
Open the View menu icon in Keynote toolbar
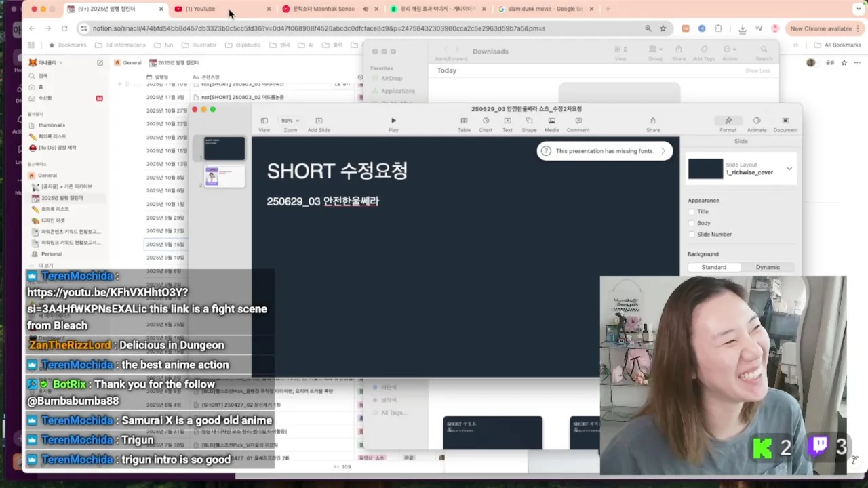264,121
